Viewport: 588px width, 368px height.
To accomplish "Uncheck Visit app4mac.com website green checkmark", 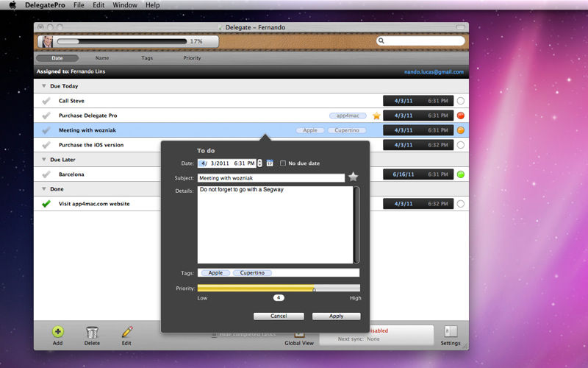I will coord(46,204).
